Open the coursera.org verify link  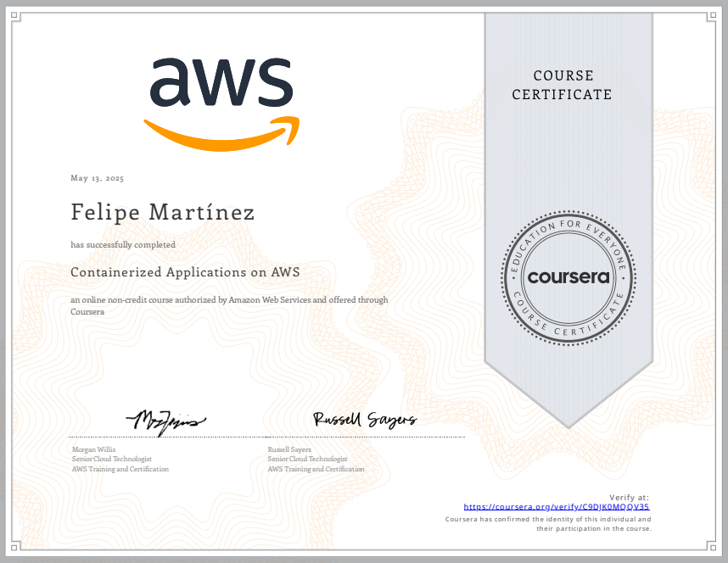coord(556,506)
